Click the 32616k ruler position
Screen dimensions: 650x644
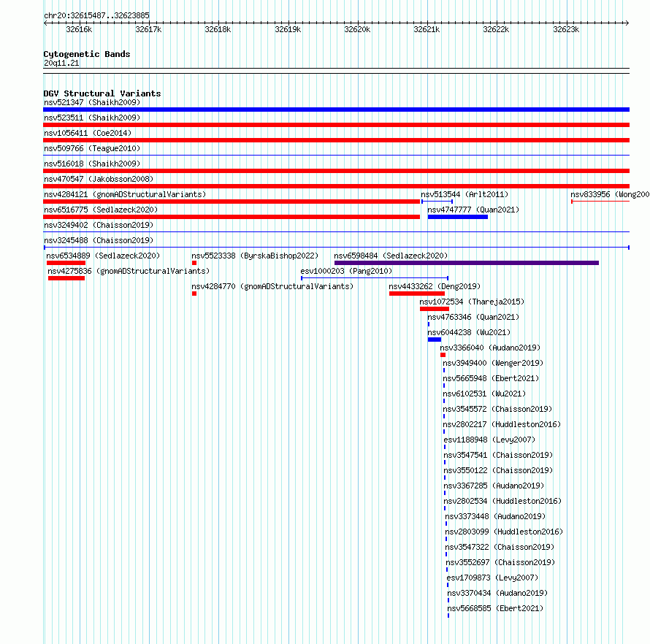tap(79, 29)
